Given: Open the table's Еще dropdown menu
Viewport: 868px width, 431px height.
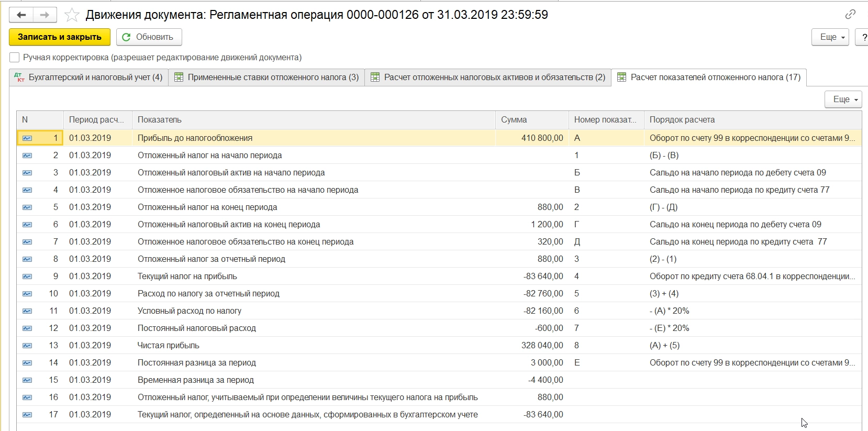Looking at the screenshot, I should (843, 100).
